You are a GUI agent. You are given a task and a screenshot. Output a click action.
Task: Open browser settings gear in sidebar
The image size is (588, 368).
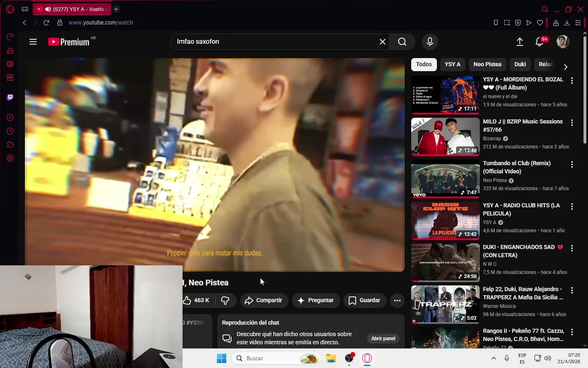(x=10, y=158)
